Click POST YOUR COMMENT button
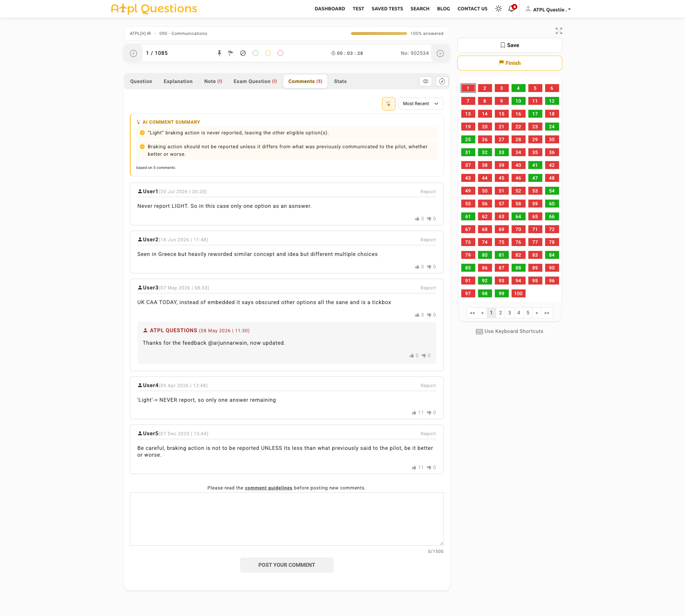Image resolution: width=685 pixels, height=616 pixels. coord(287,565)
